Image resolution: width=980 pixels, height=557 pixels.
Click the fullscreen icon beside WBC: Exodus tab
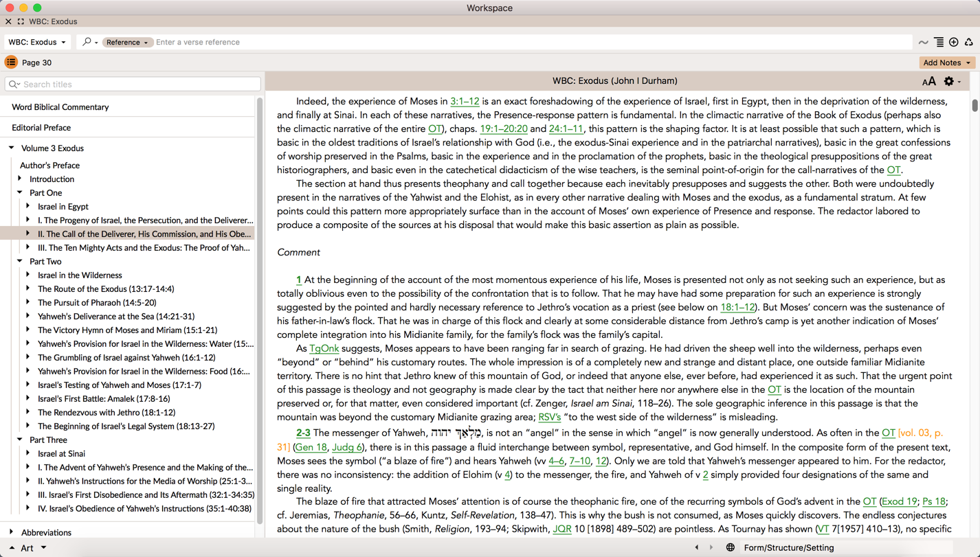(21, 21)
